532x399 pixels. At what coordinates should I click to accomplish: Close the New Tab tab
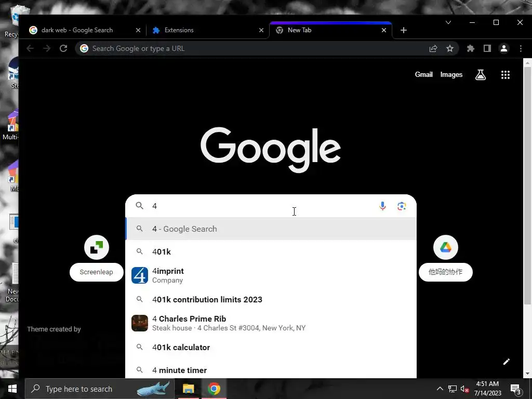point(384,30)
